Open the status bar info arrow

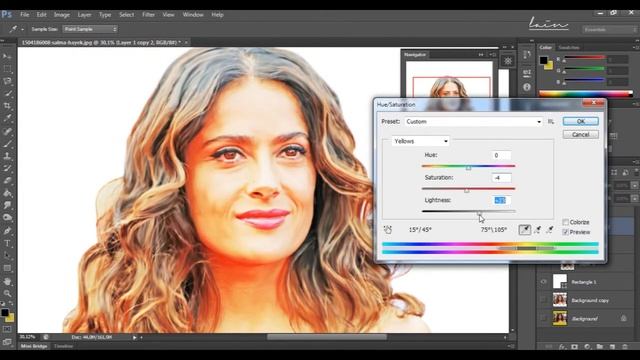click(134, 338)
